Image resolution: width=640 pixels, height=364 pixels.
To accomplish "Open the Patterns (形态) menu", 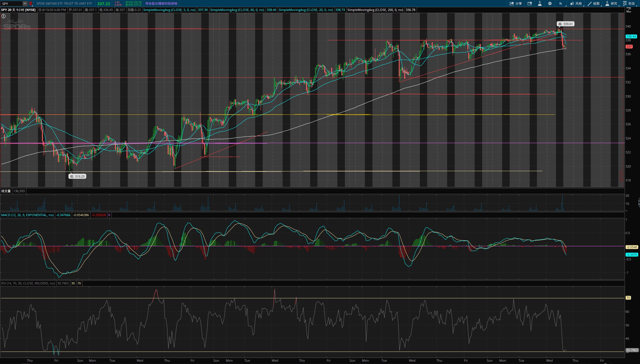I will 629,3.
